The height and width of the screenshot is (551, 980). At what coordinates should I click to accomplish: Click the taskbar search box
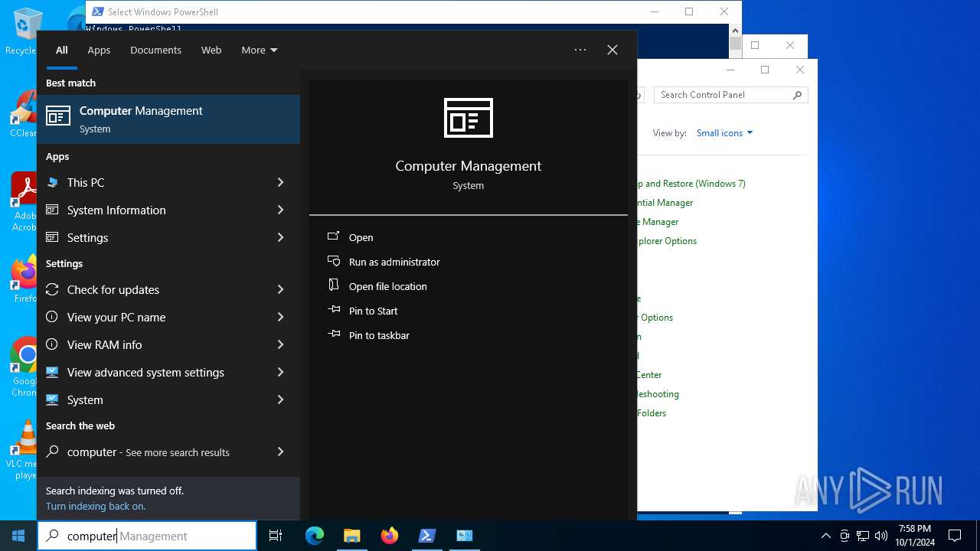[147, 536]
